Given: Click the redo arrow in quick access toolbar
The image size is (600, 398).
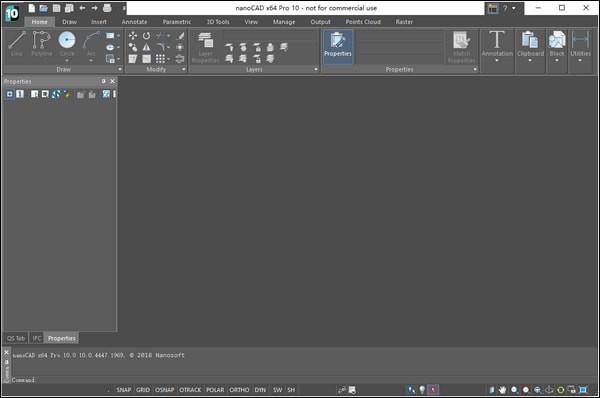Looking at the screenshot, I should pyautogui.click(x=94, y=8).
